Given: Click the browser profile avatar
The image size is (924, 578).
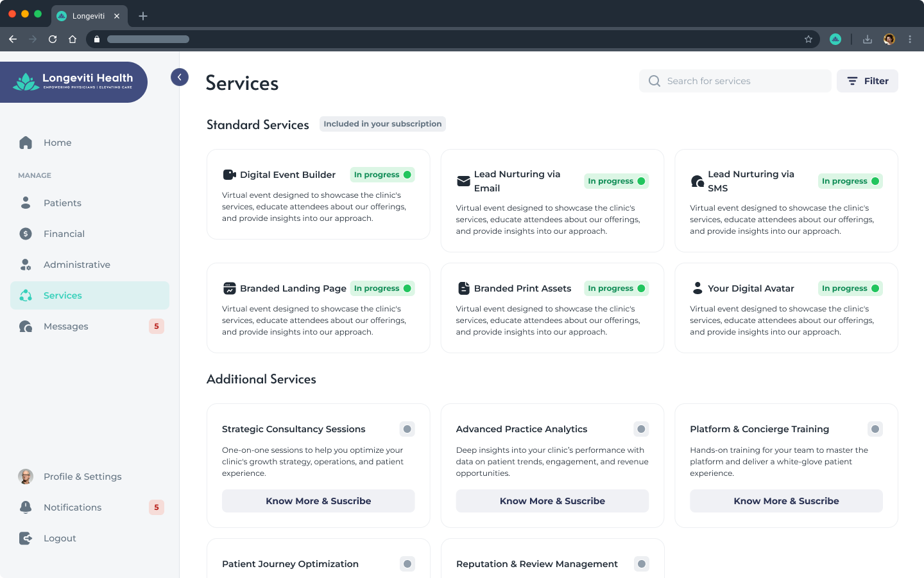Looking at the screenshot, I should (x=889, y=39).
